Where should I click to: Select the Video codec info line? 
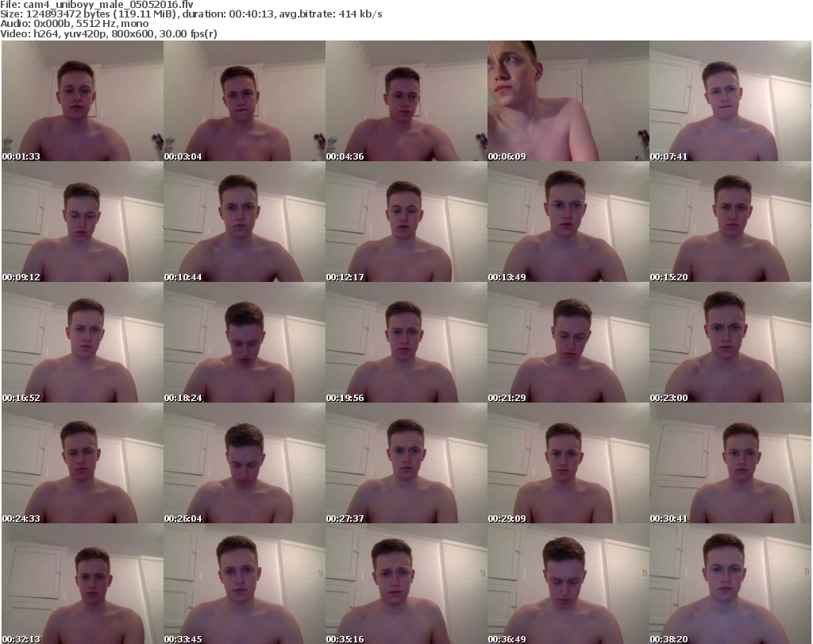pyautogui.click(x=109, y=33)
